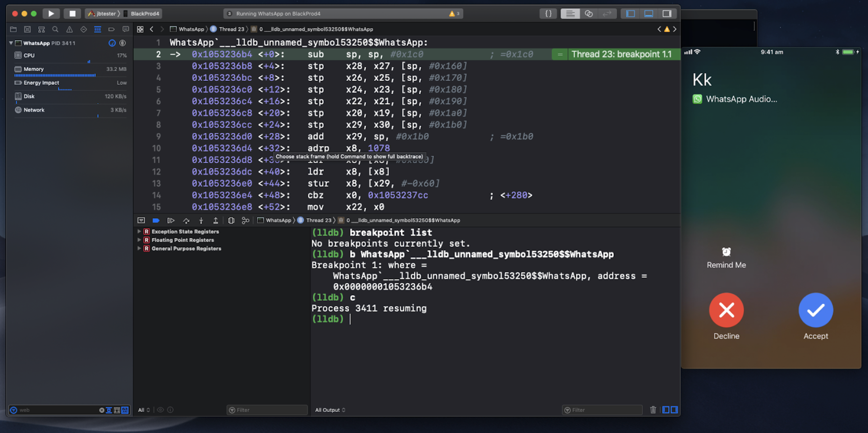Open the Find navigator magnifier icon
Screen dimensions: 868x433
[55, 29]
